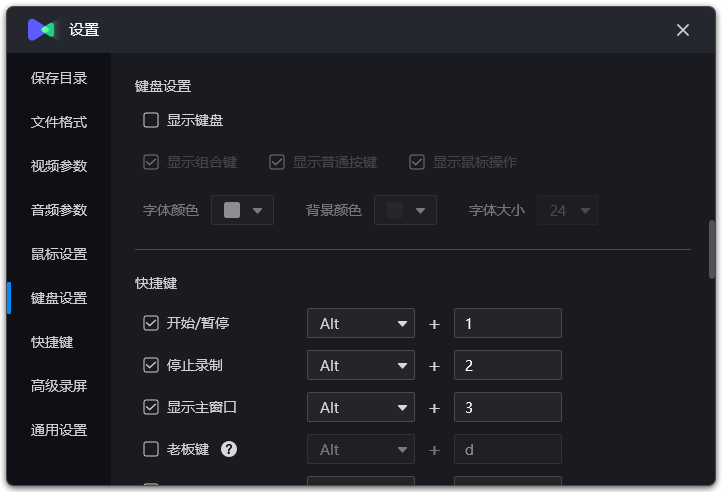722x492 pixels.
Task: Open the 字体大小 dropdown showing 24
Action: pos(568,210)
